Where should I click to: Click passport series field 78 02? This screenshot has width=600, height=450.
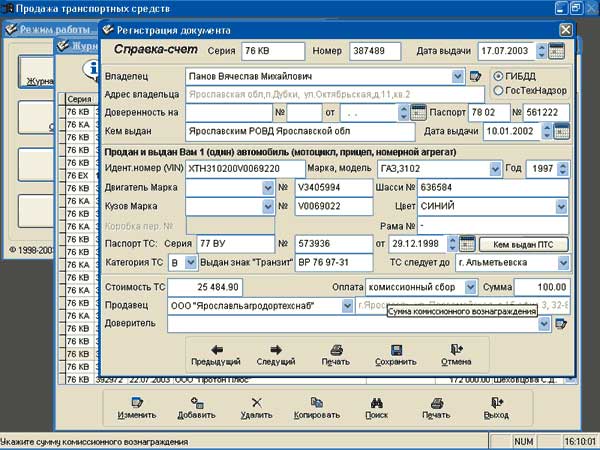coord(489,112)
